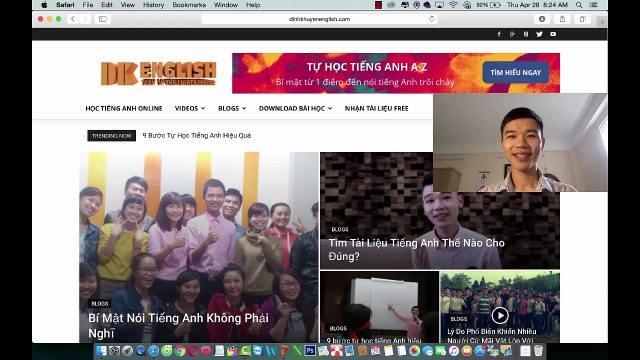Open article Bí Mật Nói Tiếng Anh Không Phải Nghĩ
This screenshot has width=640, height=360.
178,325
